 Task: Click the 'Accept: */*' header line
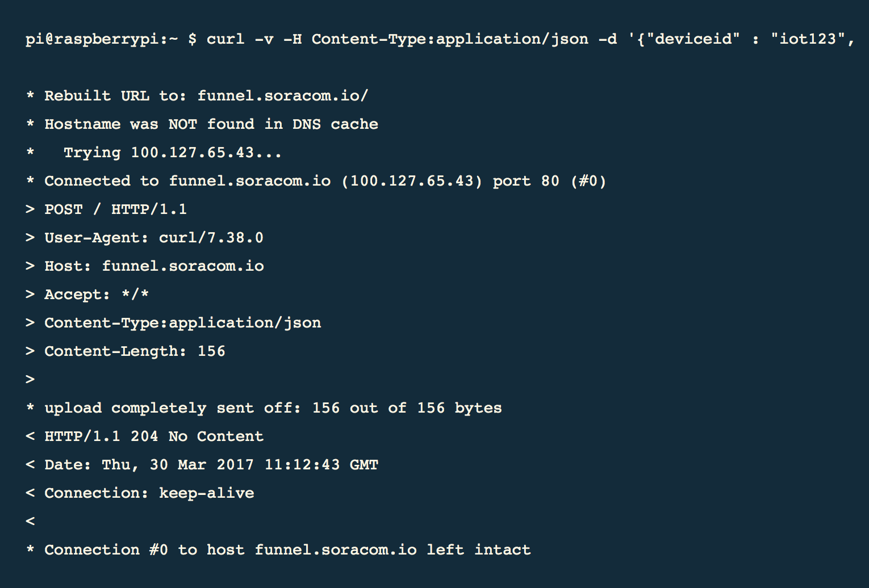tap(96, 295)
